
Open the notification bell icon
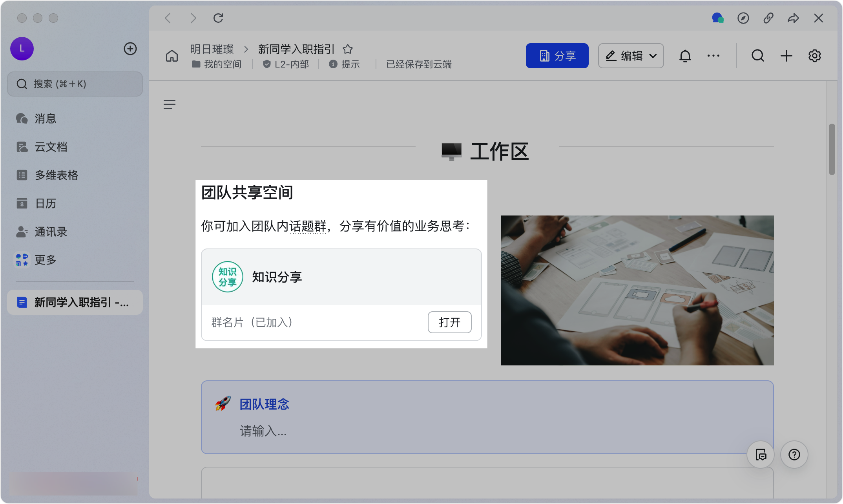[685, 56]
